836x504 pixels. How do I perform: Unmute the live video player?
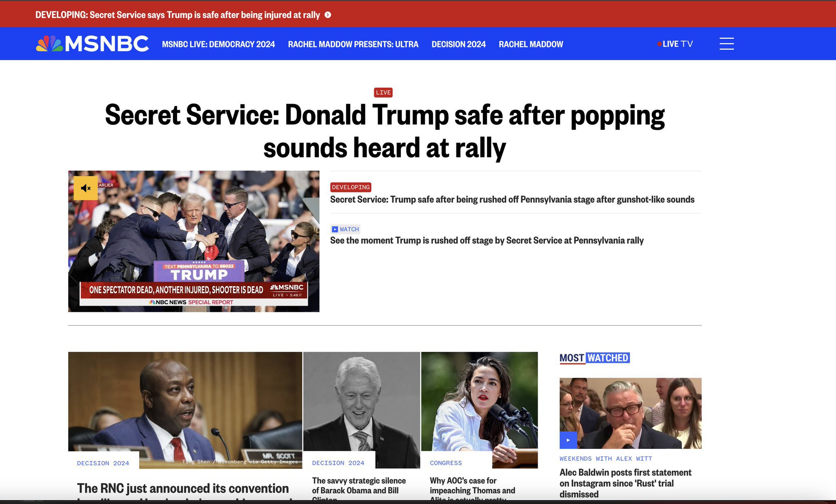(x=86, y=188)
